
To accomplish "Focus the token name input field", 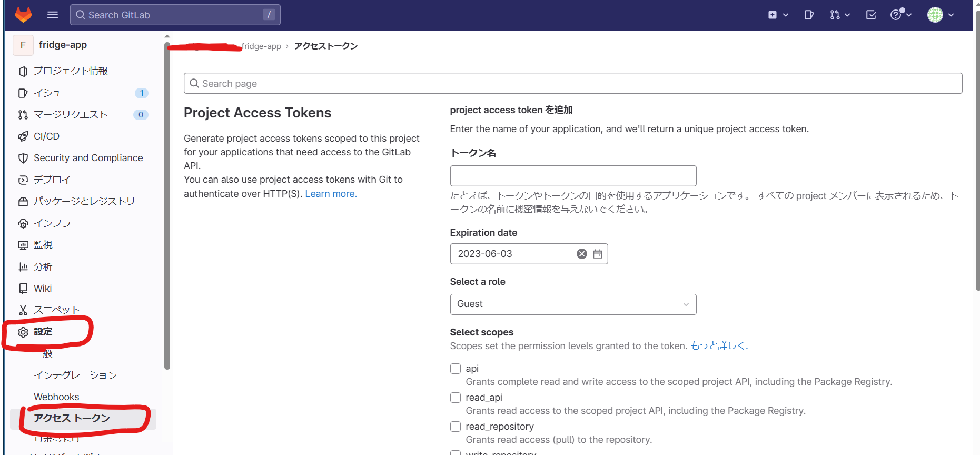I will (573, 176).
